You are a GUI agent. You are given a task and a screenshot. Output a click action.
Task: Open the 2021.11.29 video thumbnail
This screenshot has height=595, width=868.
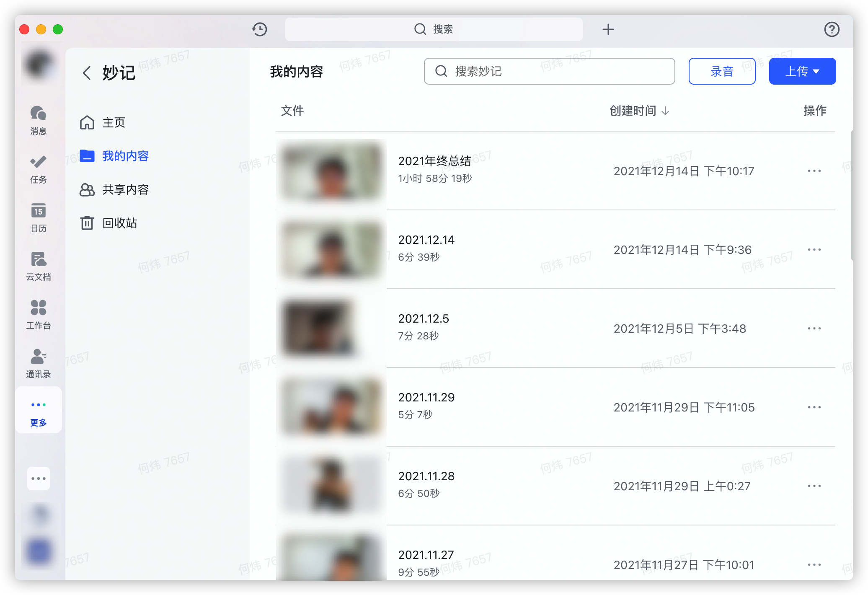pos(331,407)
